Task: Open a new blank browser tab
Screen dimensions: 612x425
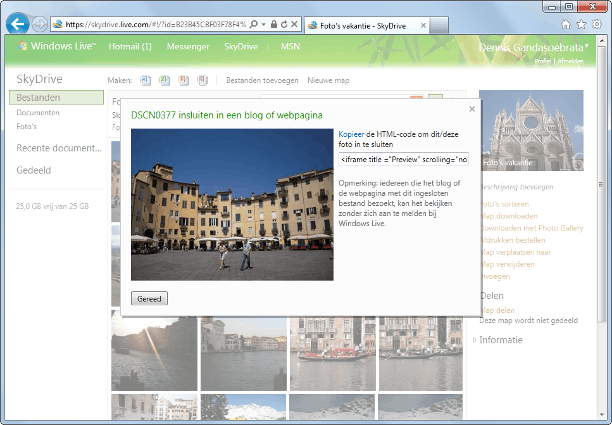Action: coord(439,26)
